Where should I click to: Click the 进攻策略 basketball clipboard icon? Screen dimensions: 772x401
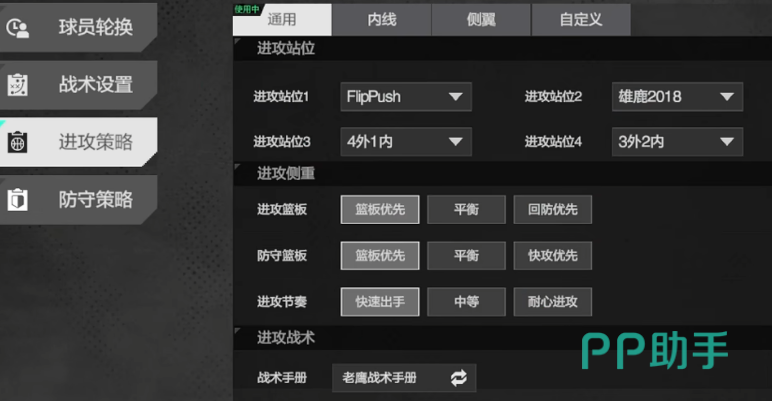[x=17, y=142]
